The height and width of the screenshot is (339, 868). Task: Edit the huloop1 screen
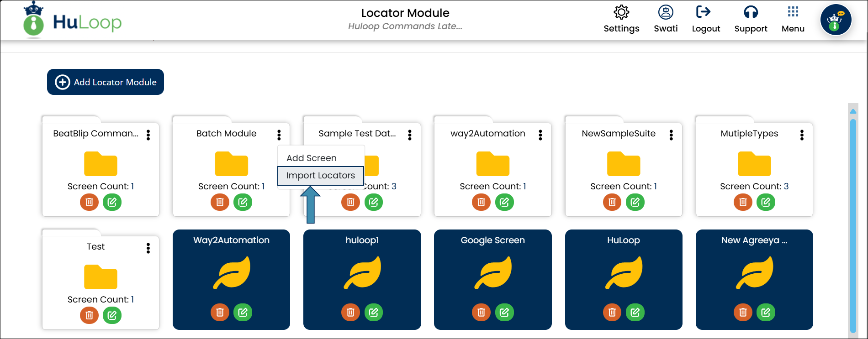[374, 312]
